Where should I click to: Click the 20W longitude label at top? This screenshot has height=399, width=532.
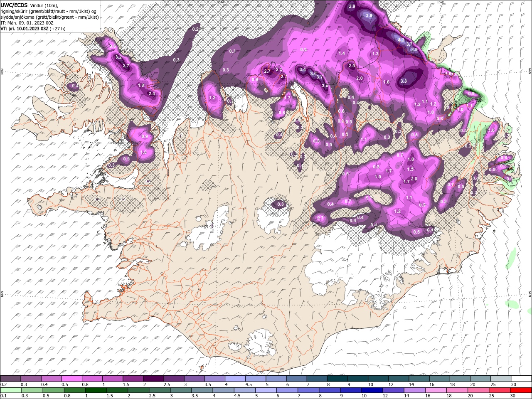pos(221,2)
